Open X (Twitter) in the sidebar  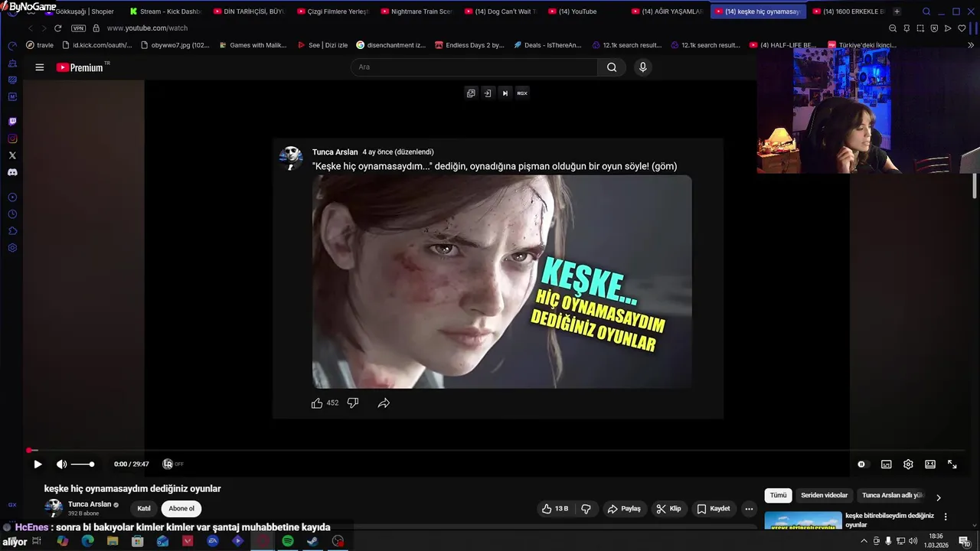12,155
